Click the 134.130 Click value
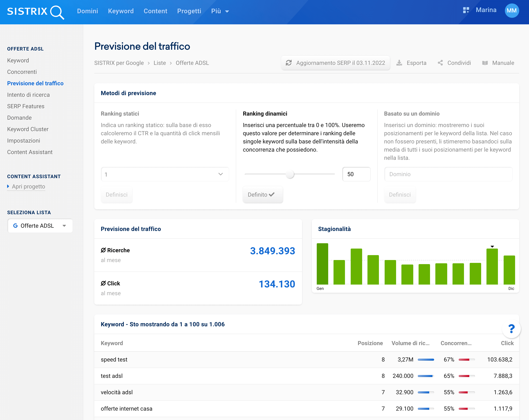 coord(277,284)
